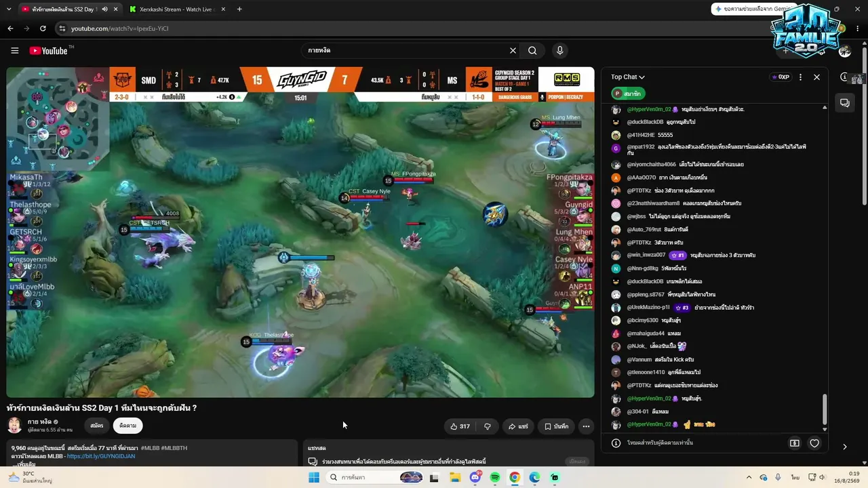Click @npat1932's chat username

point(641,146)
